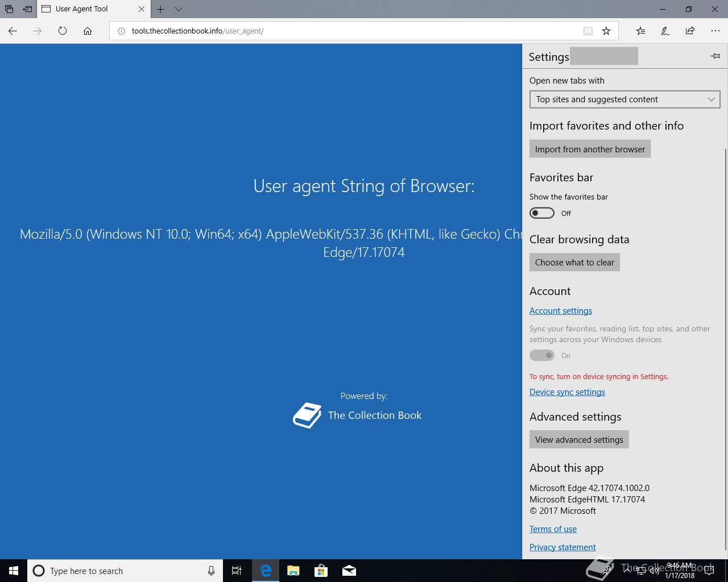Open Task View on taskbar
The image size is (728, 582).
tap(237, 571)
